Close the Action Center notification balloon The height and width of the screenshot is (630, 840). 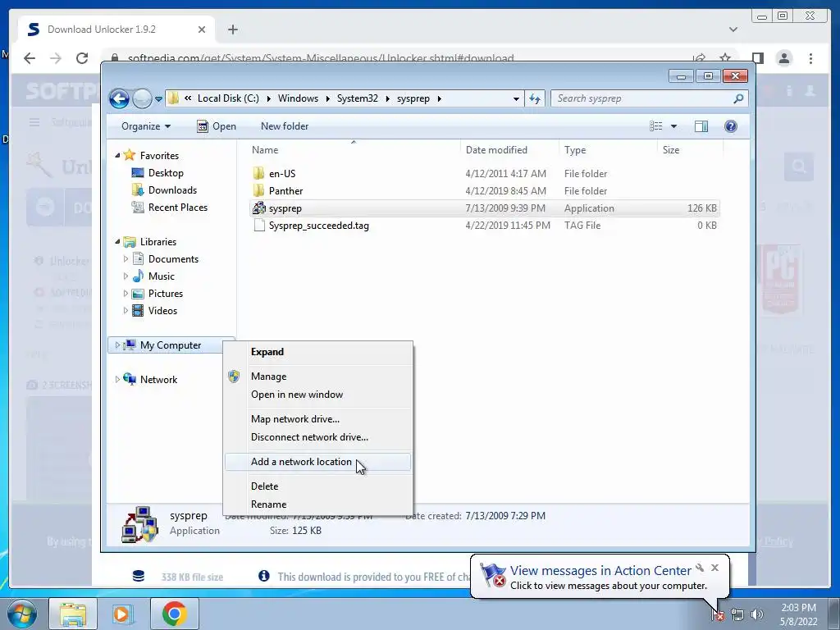714,568
